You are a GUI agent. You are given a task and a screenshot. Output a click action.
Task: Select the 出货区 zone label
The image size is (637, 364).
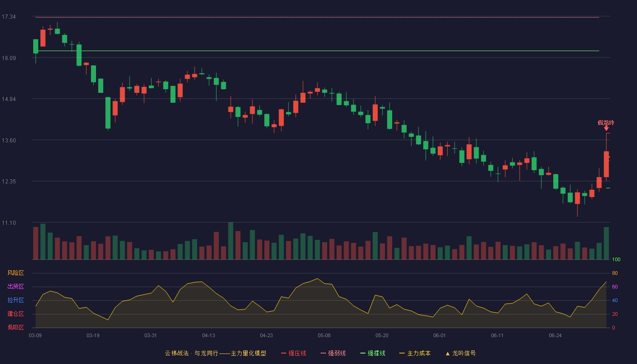coord(15,287)
